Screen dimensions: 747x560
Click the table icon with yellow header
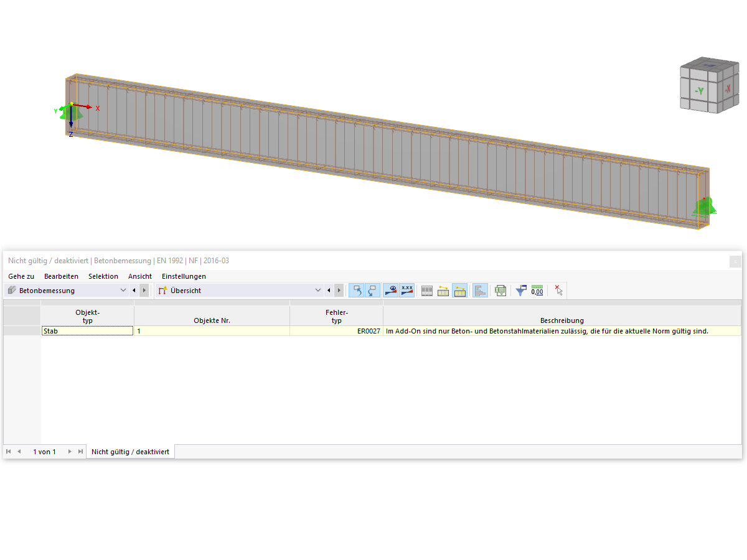443,291
